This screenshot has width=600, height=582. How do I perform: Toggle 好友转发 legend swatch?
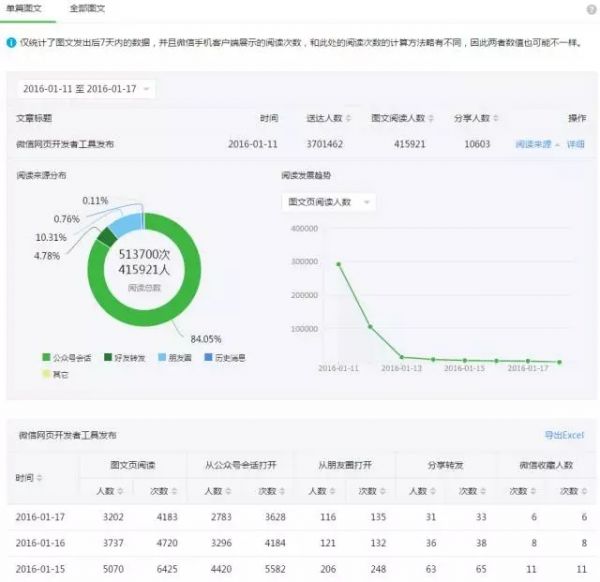(108, 357)
